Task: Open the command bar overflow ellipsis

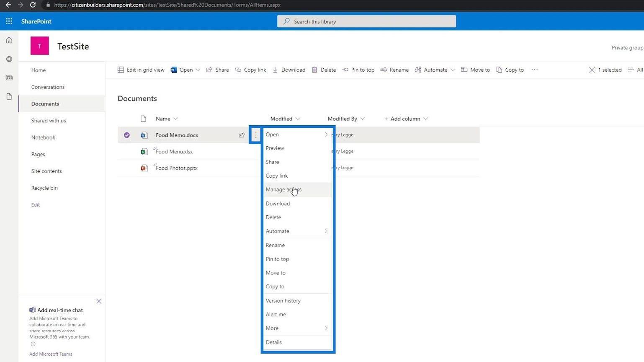Action: (x=534, y=70)
